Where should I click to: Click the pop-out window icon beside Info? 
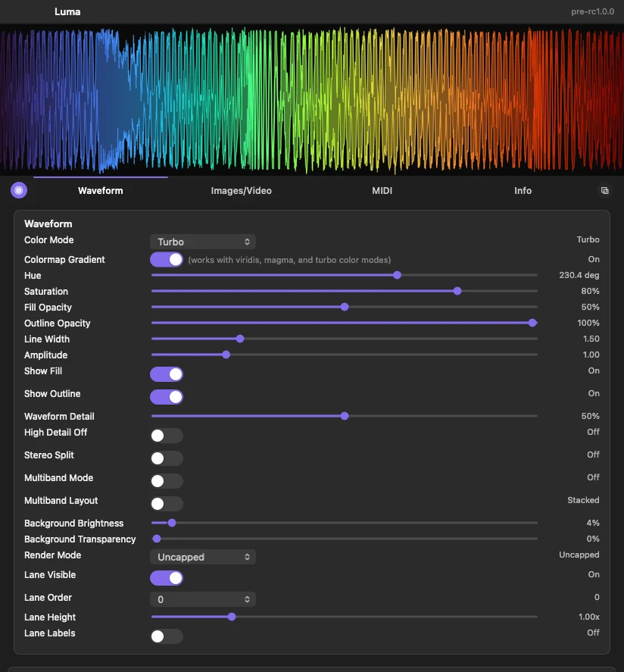[605, 191]
